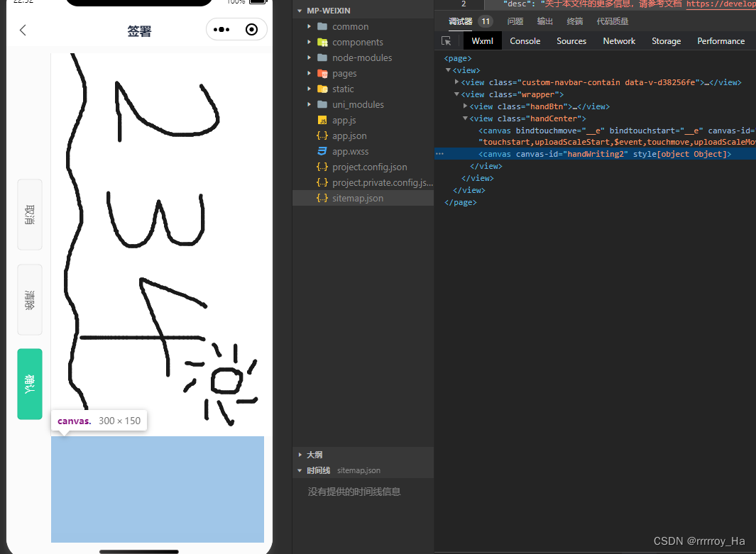
Task: Click the sitemap.json braces icon
Action: pyautogui.click(x=322, y=198)
